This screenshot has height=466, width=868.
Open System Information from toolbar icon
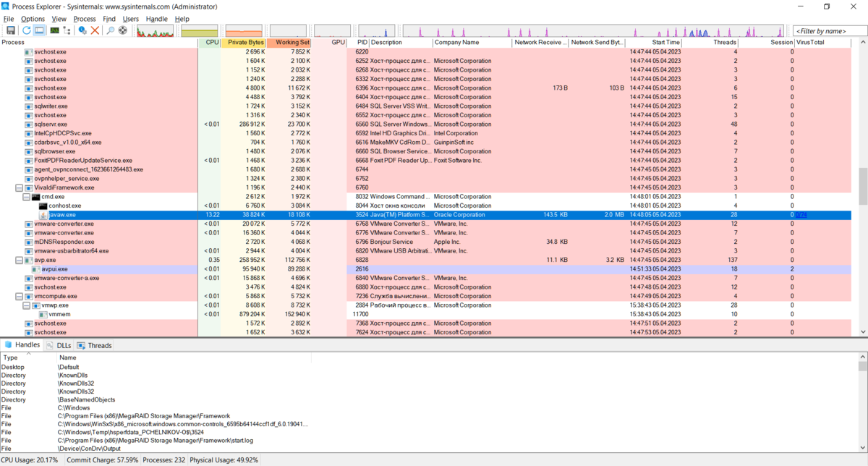[54, 30]
